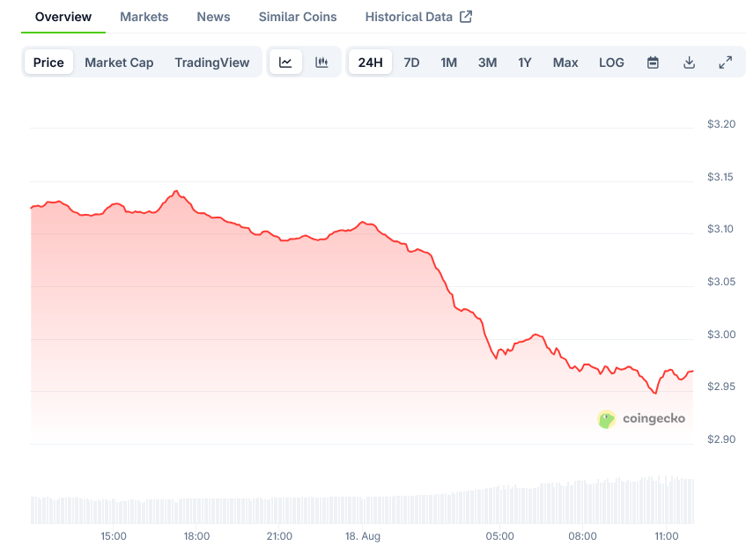
Task: Go to the News tab
Action: 214,17
